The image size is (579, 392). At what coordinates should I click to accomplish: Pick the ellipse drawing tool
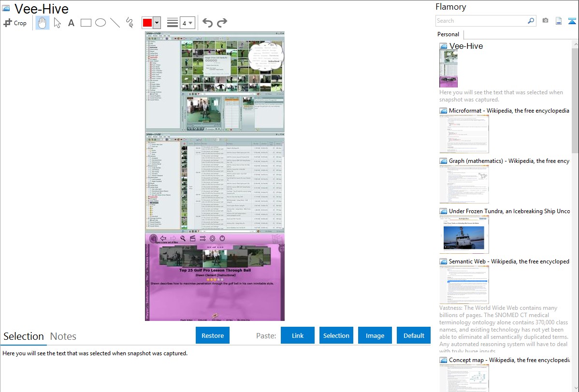tap(101, 23)
